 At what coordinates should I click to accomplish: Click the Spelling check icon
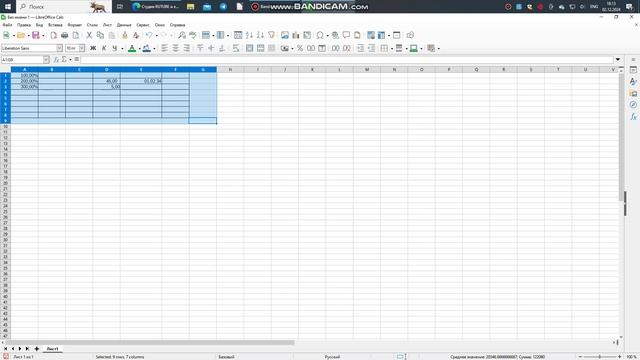193,36
